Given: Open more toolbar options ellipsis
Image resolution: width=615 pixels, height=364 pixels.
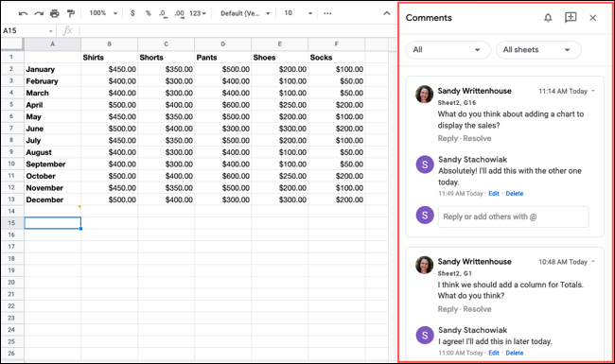Looking at the screenshot, I should tap(327, 13).
